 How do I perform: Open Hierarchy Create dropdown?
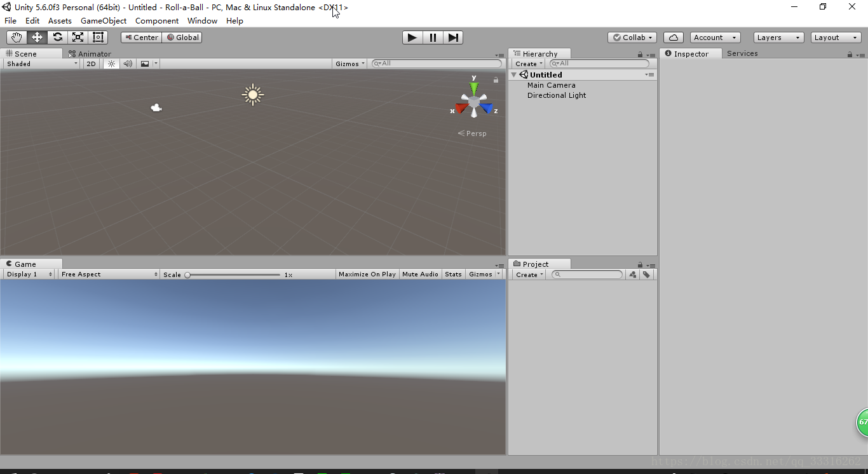(x=529, y=64)
